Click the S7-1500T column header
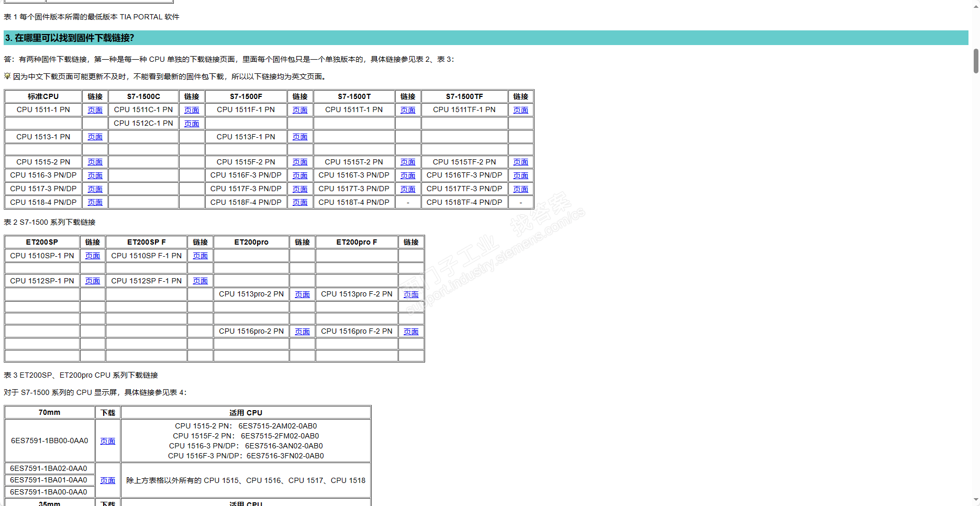This screenshot has width=980, height=506. tap(354, 96)
